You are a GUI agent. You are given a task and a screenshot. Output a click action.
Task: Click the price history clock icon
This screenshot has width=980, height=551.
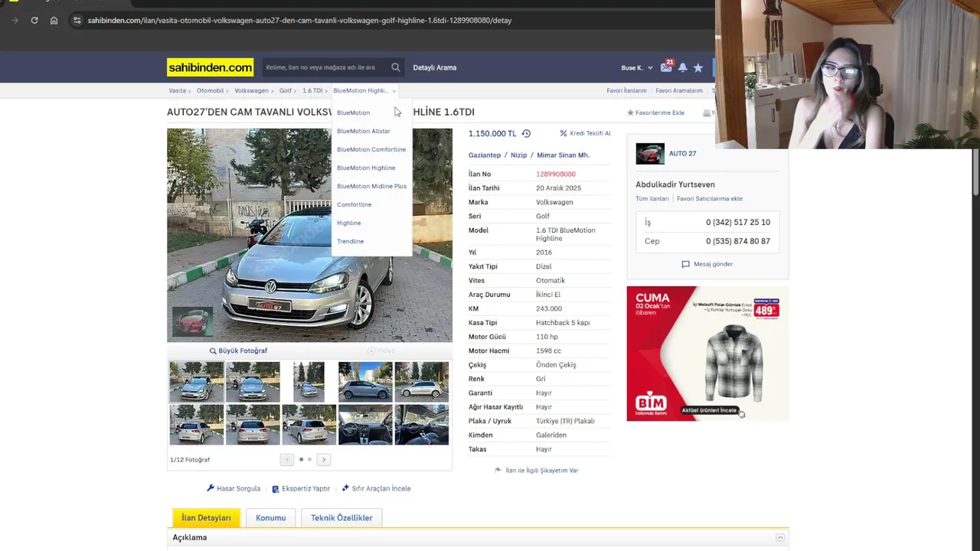tap(526, 133)
